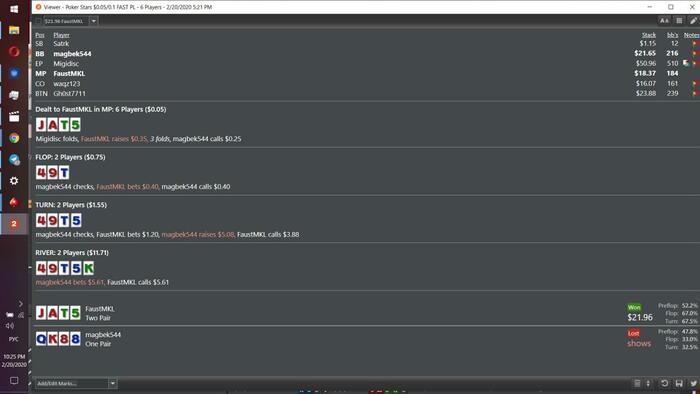
Task: Click the language indicator 'РУС' in tray
Action: (x=14, y=339)
